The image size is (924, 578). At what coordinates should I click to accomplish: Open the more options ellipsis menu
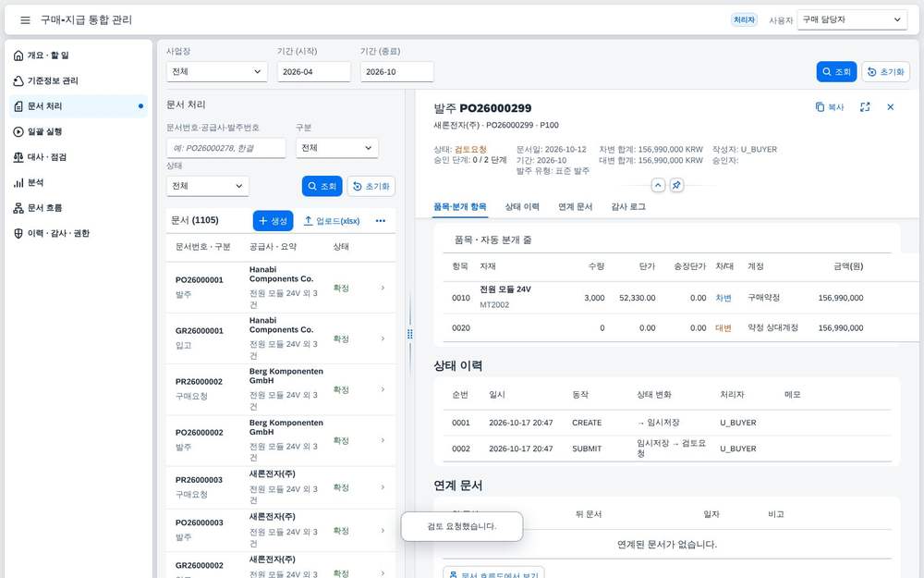coord(381,221)
